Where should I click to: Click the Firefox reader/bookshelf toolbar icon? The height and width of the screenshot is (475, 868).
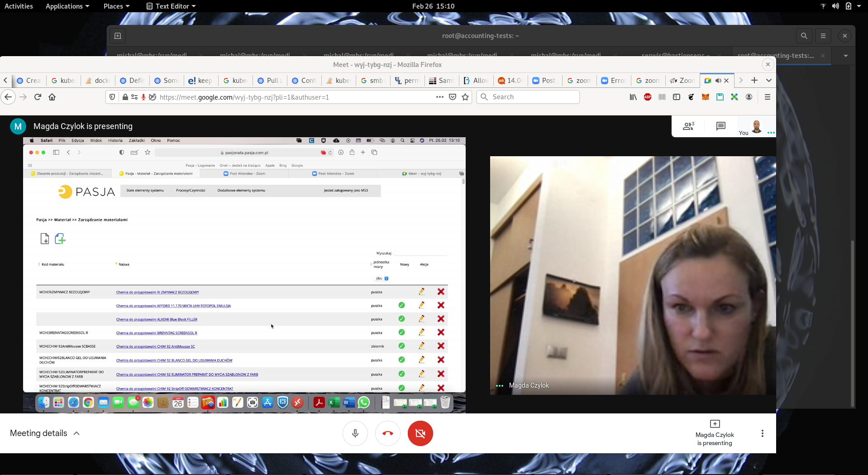tap(662, 97)
